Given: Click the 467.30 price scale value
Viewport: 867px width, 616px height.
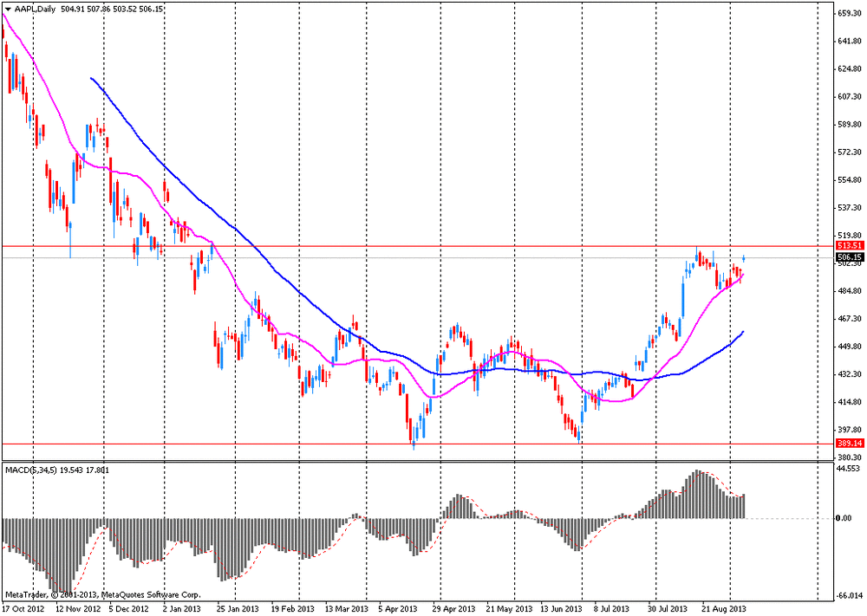Looking at the screenshot, I should click(x=850, y=319).
